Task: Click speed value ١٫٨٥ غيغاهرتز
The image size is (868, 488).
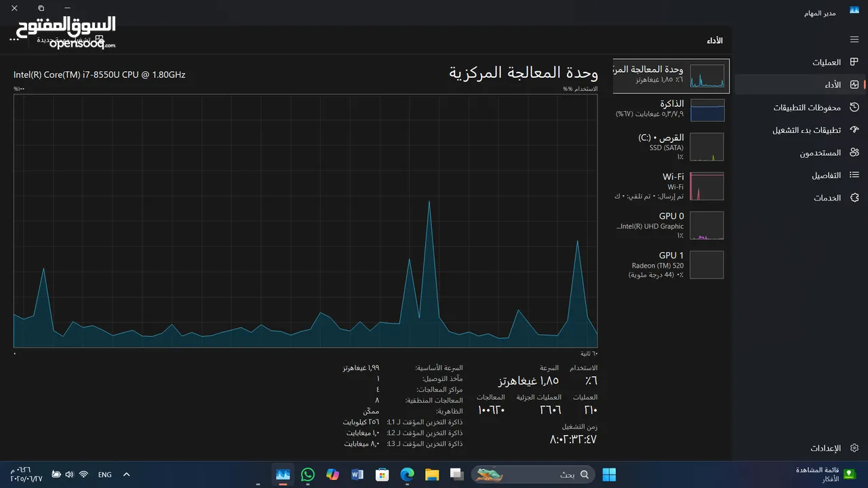Action: [528, 381]
